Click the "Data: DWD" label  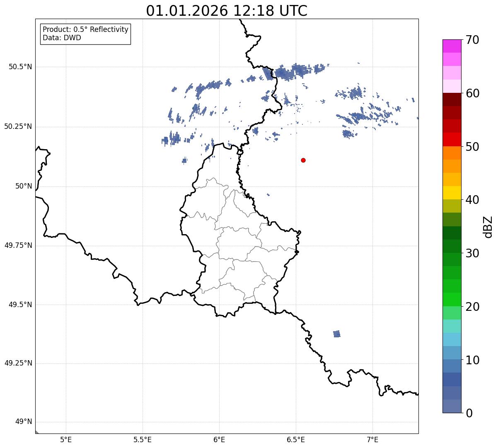coord(62,38)
